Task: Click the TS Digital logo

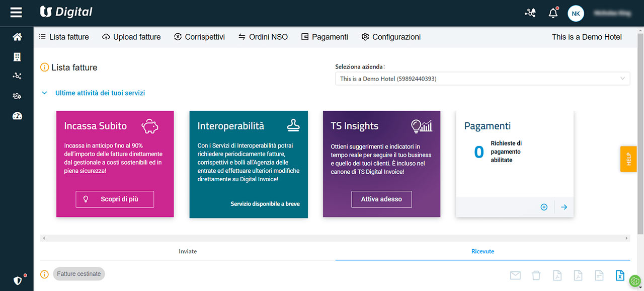Action: point(66,12)
